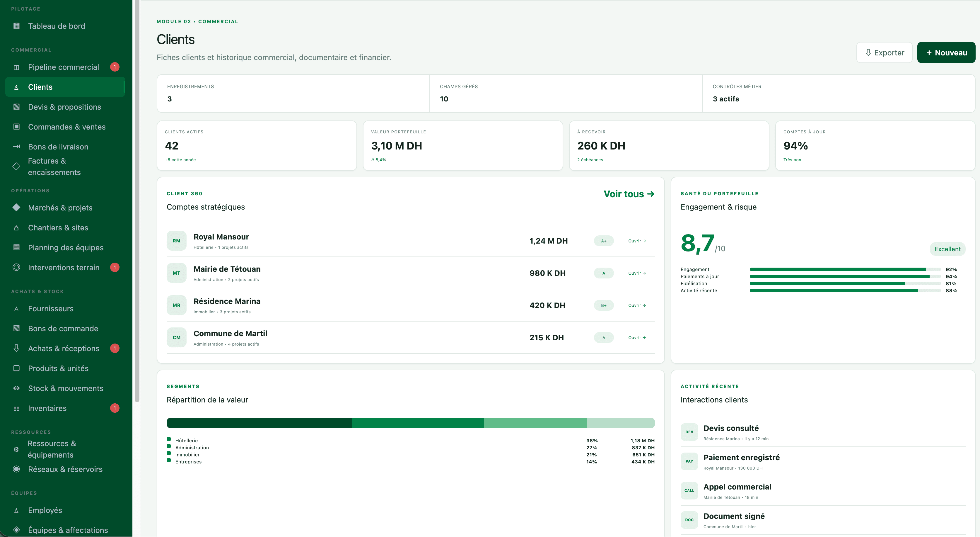
Task: Click the Bons de livraison arrow icon
Action: coord(16,147)
